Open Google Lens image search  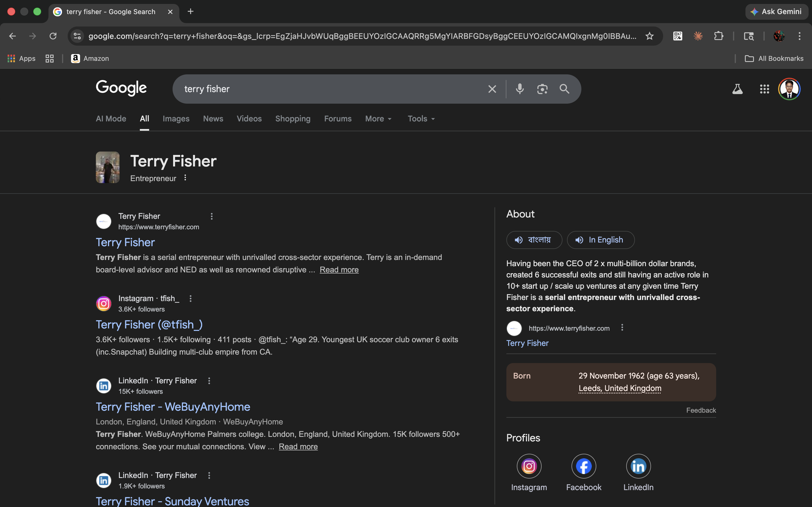coord(542,89)
